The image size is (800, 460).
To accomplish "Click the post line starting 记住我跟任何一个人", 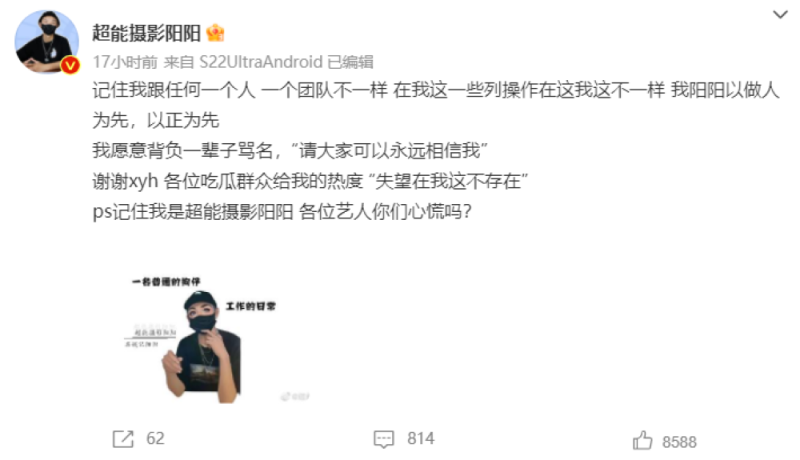I will (436, 105).
